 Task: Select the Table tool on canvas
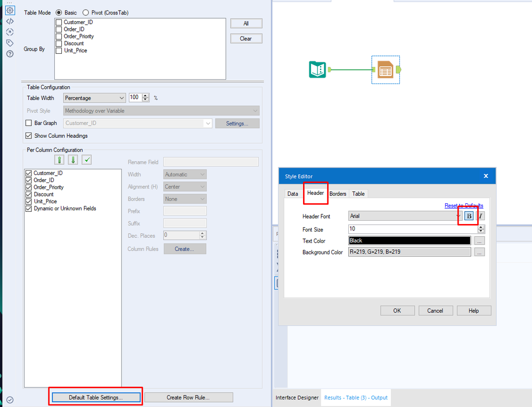point(385,70)
